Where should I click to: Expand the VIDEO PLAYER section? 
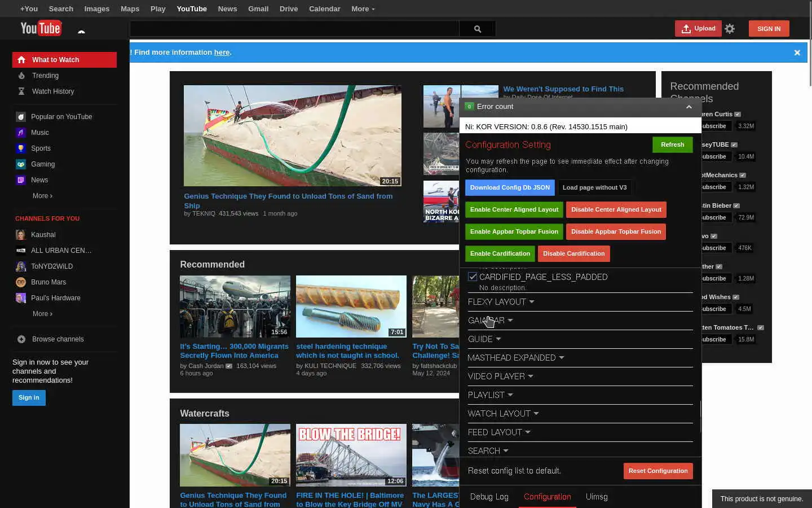coord(500,376)
